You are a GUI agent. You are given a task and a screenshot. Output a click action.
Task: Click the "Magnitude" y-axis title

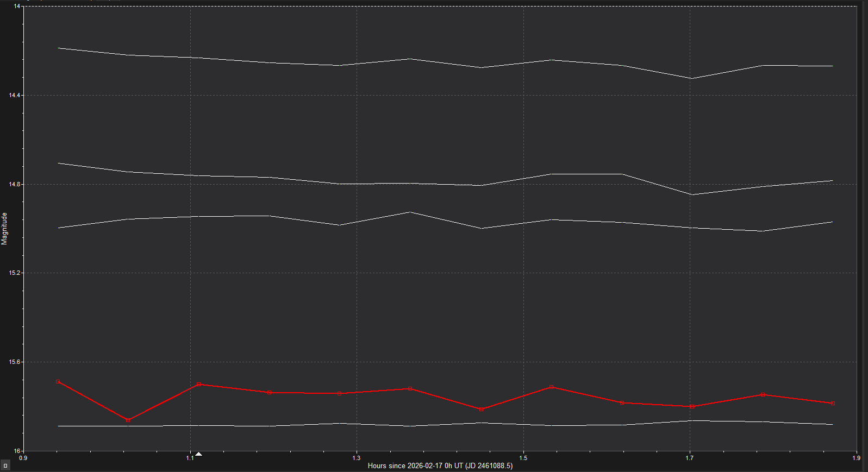pyautogui.click(x=4, y=229)
